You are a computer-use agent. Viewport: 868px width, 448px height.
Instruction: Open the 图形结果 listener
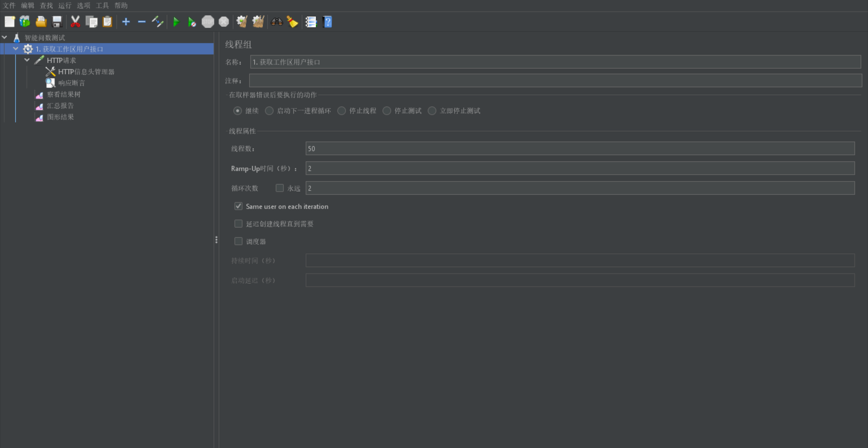pos(60,117)
